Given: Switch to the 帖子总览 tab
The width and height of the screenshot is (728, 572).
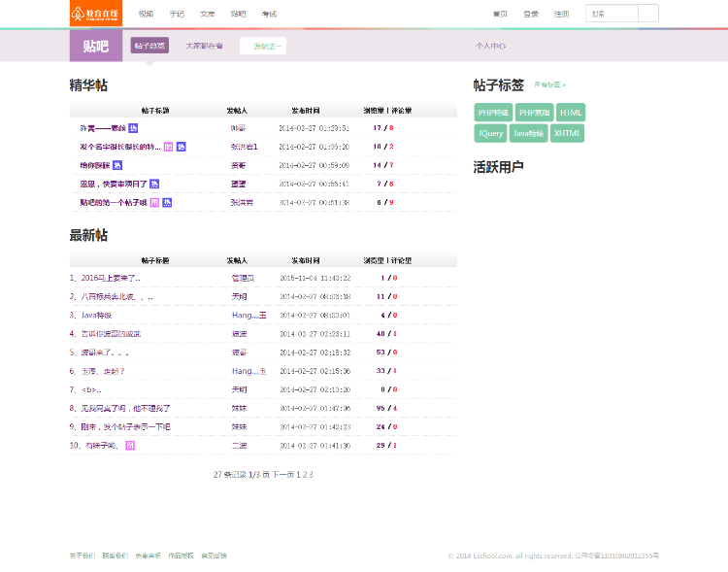Looking at the screenshot, I should pos(150,46).
